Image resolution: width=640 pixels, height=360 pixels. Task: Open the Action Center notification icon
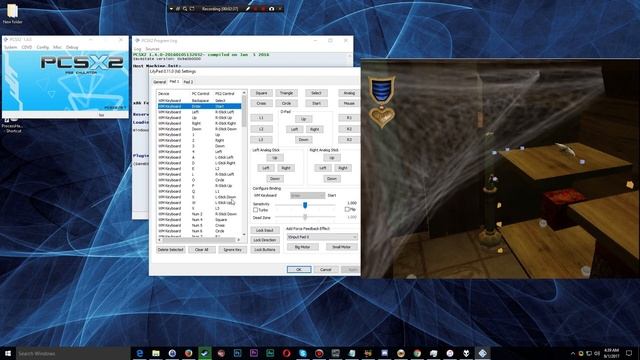tap(629, 353)
